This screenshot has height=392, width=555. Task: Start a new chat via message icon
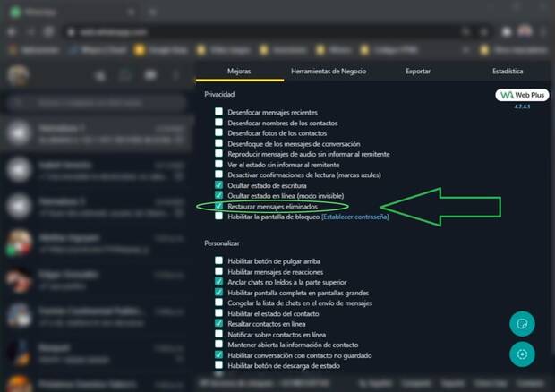point(150,75)
